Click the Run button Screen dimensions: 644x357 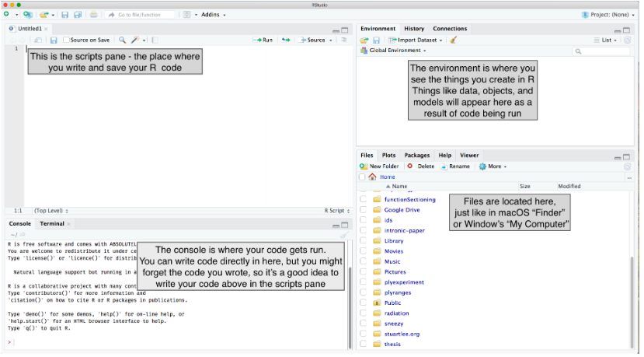click(263, 40)
